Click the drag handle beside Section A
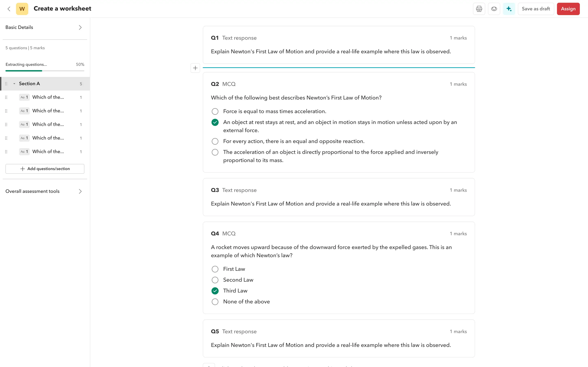The height and width of the screenshot is (367, 588). click(6, 84)
